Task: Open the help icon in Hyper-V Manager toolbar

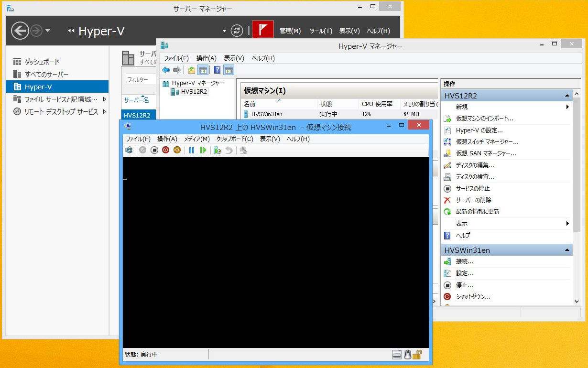Action: 218,70
